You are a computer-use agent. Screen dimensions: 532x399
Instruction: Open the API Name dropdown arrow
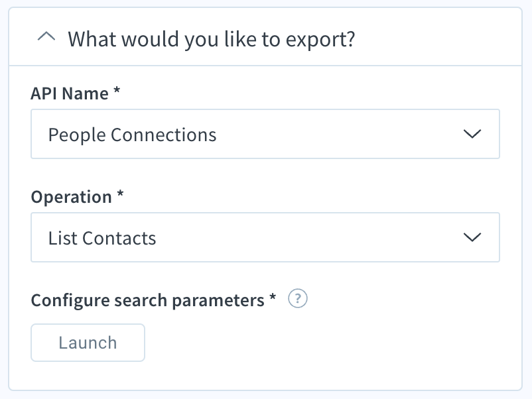472,134
